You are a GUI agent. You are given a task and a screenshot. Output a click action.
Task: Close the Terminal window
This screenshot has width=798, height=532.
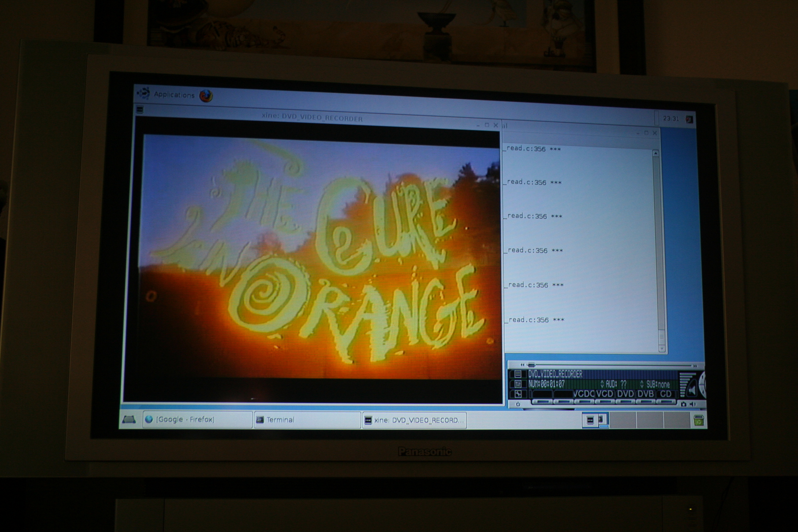tap(654, 133)
